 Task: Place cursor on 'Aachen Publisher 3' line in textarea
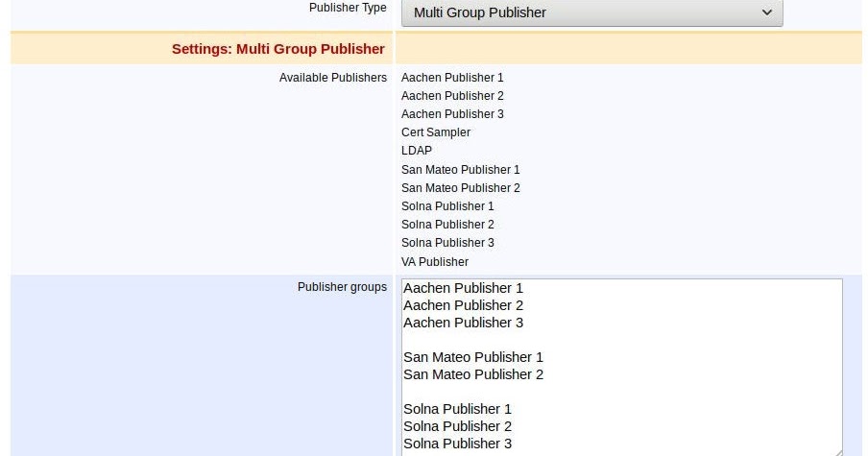click(463, 323)
